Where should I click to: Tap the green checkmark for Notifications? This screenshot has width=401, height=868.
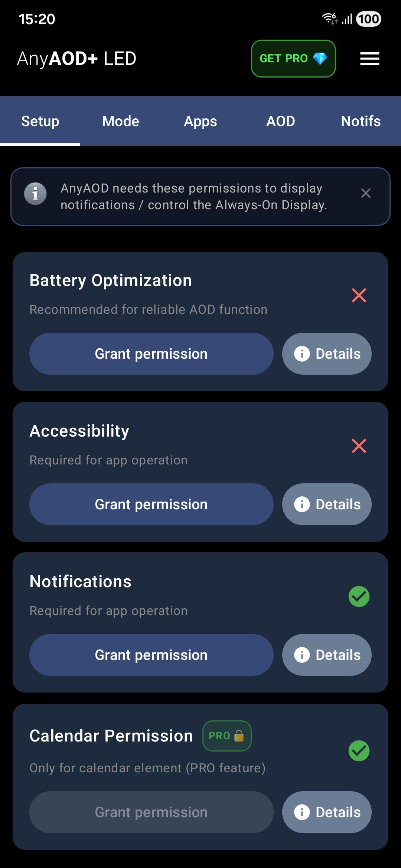359,596
